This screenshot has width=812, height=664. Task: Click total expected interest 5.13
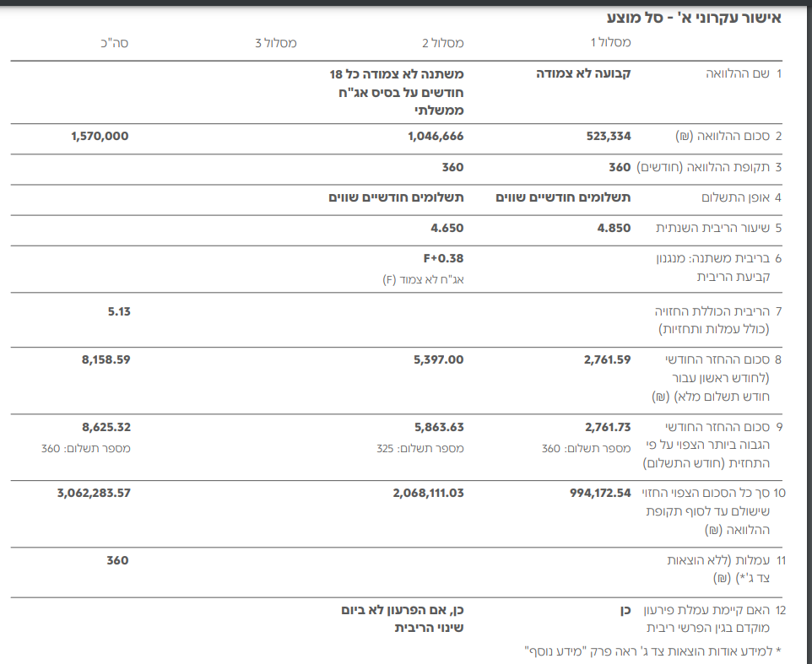click(x=119, y=311)
